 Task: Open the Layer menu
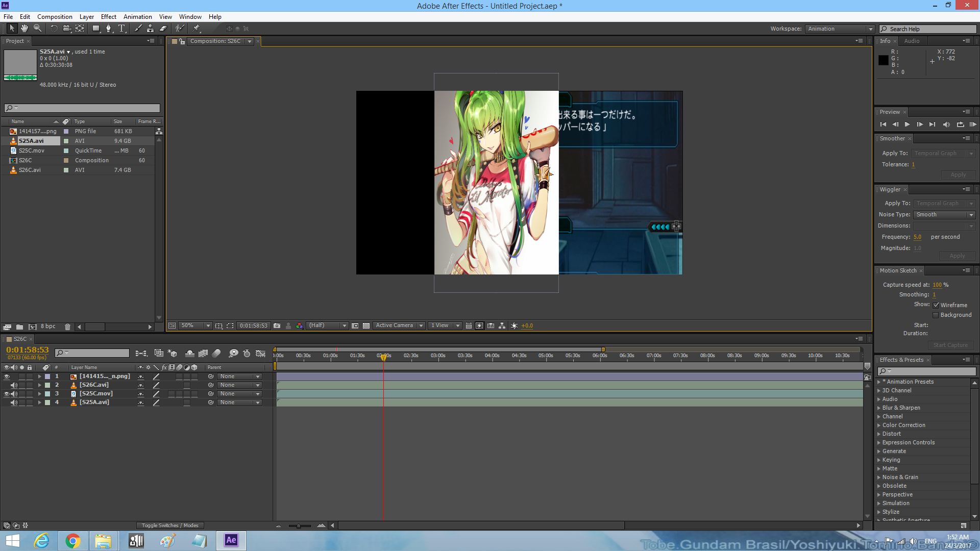pyautogui.click(x=87, y=17)
